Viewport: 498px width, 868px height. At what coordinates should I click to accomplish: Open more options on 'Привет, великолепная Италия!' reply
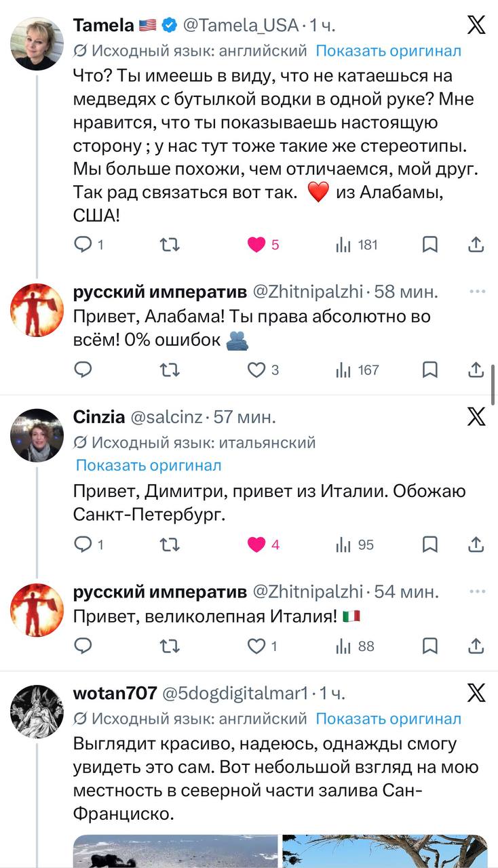[477, 591]
